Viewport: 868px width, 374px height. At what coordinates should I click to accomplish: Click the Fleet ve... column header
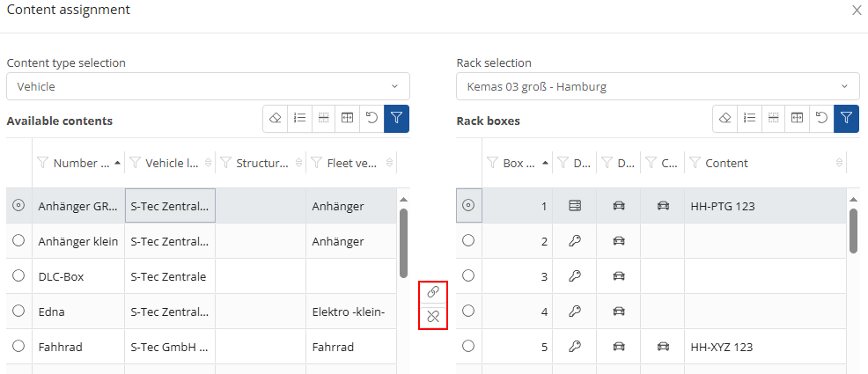point(352,163)
